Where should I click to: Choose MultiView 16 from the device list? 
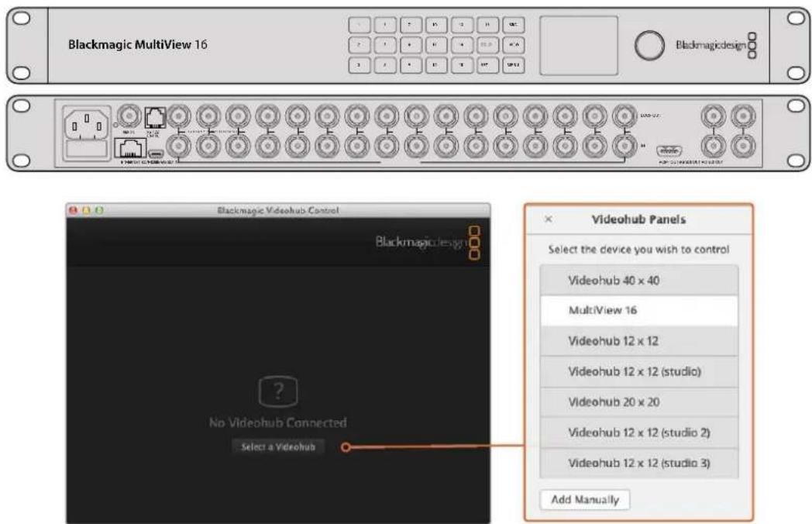639,311
